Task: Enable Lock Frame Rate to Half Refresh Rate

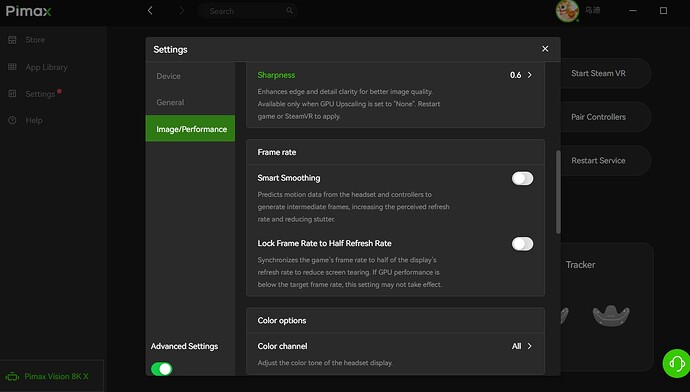Action: [x=522, y=244]
